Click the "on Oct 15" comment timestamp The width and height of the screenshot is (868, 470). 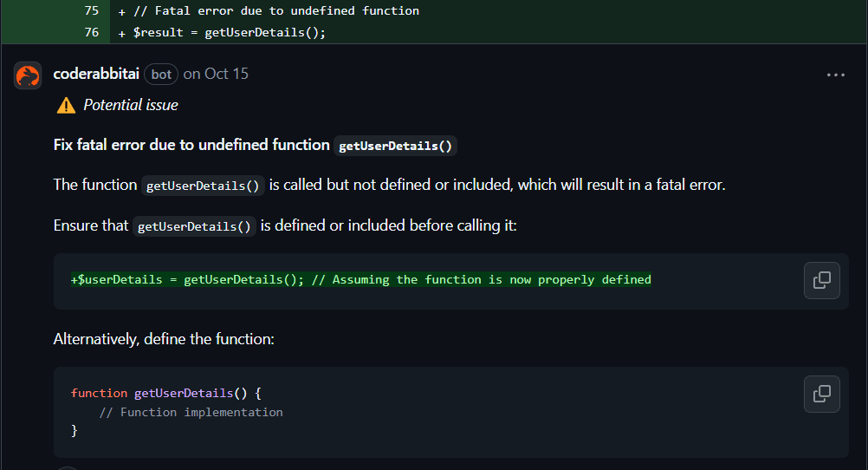click(216, 74)
